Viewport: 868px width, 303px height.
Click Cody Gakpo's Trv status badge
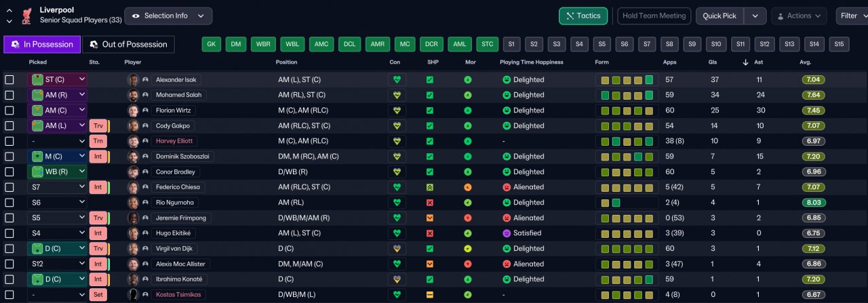[x=98, y=125]
